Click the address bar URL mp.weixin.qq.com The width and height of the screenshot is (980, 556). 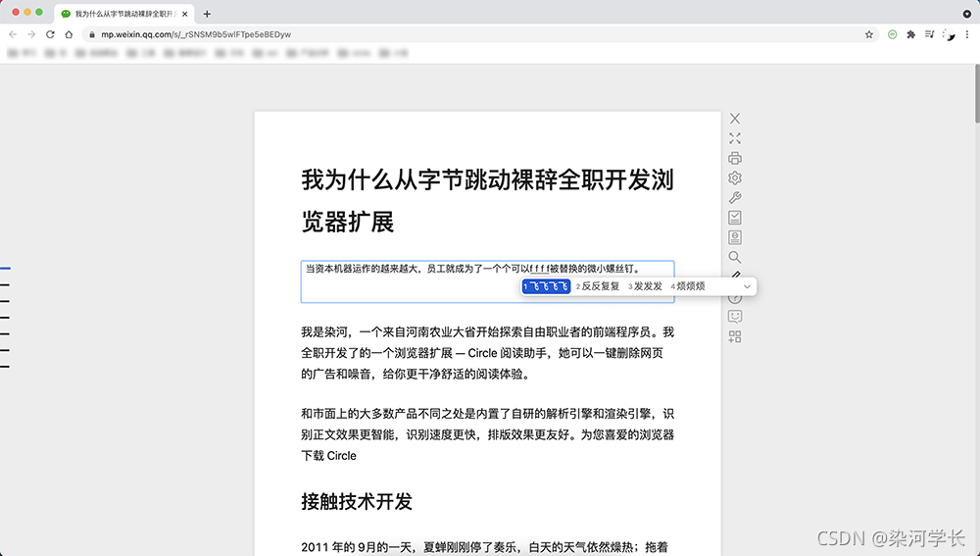196,34
